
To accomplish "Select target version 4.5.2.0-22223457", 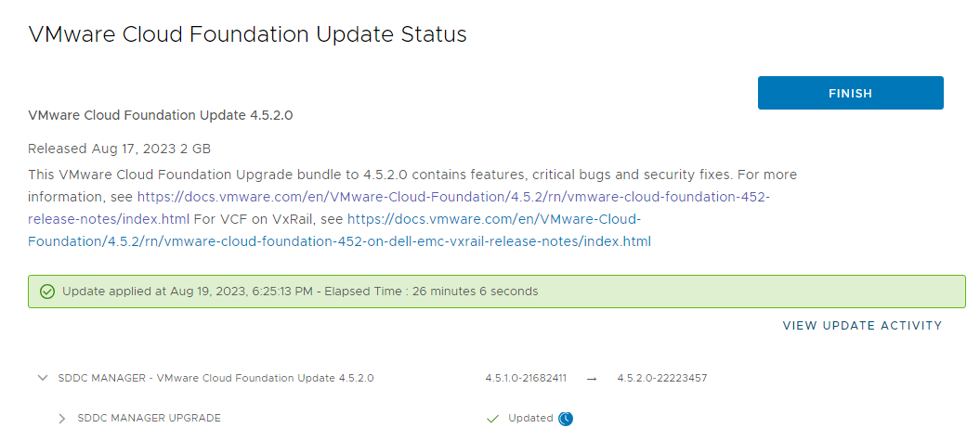I will point(661,379).
